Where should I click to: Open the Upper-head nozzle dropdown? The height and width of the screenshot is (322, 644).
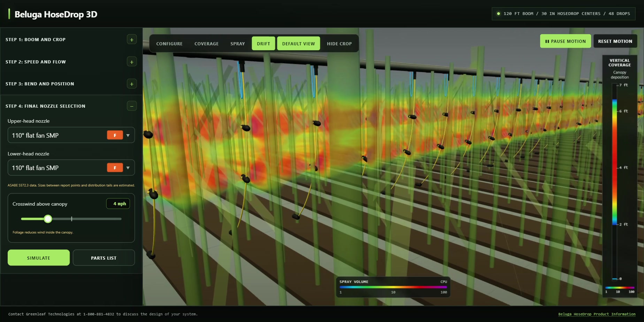(x=71, y=135)
